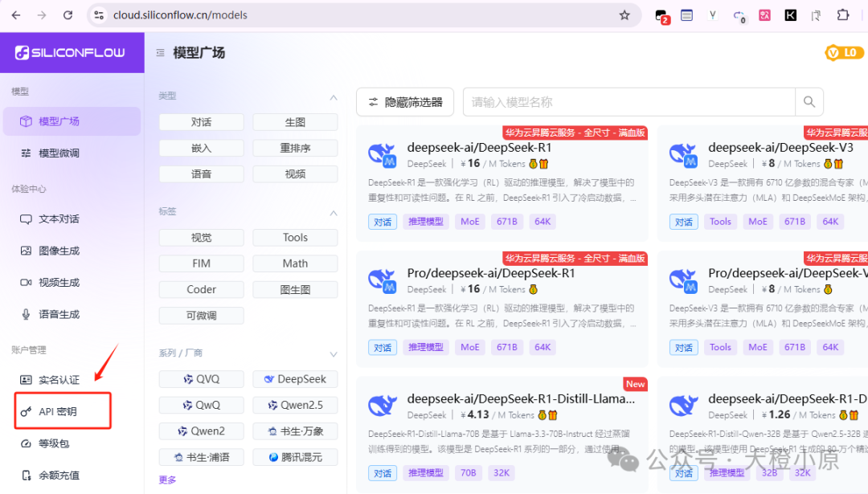Select the 可微调 tag filter
The width and height of the screenshot is (868, 494).
202,316
